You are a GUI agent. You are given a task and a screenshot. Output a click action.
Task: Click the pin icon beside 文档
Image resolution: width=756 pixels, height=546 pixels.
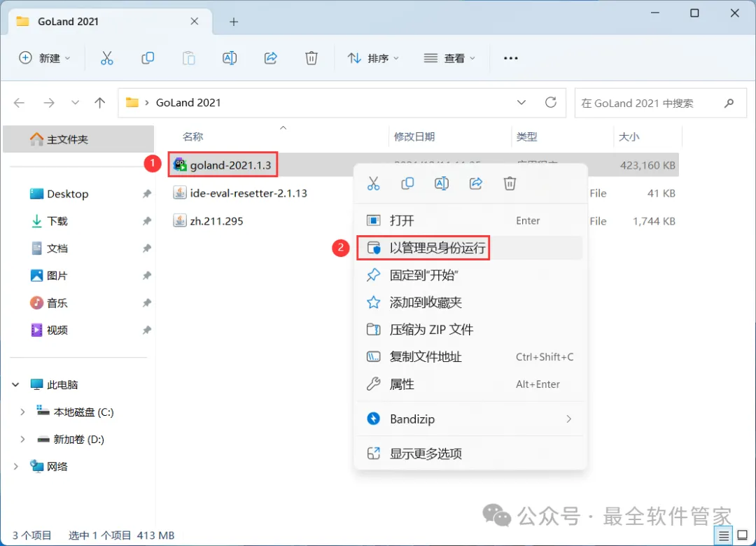tap(146, 248)
